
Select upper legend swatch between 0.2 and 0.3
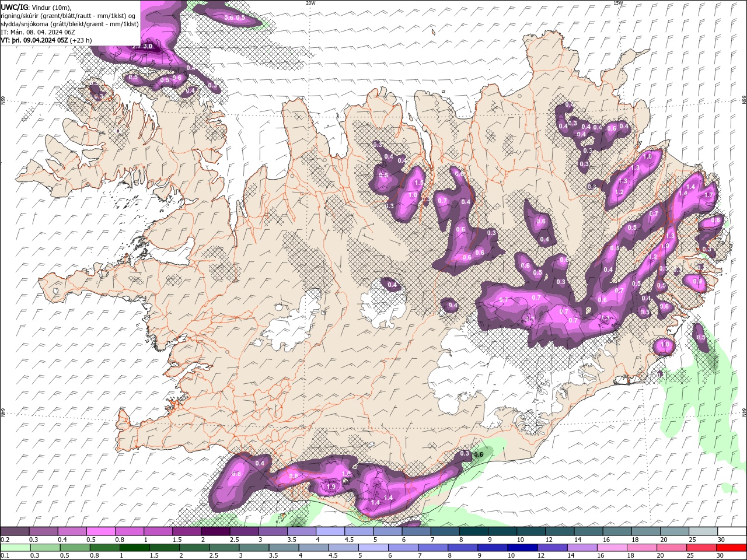pyautogui.click(x=15, y=531)
